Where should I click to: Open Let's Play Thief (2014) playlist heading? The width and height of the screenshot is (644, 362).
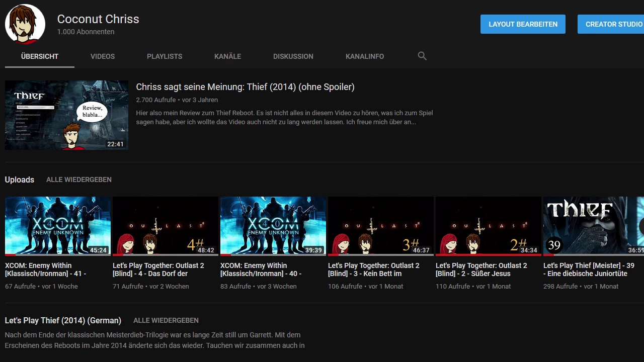tap(63, 320)
